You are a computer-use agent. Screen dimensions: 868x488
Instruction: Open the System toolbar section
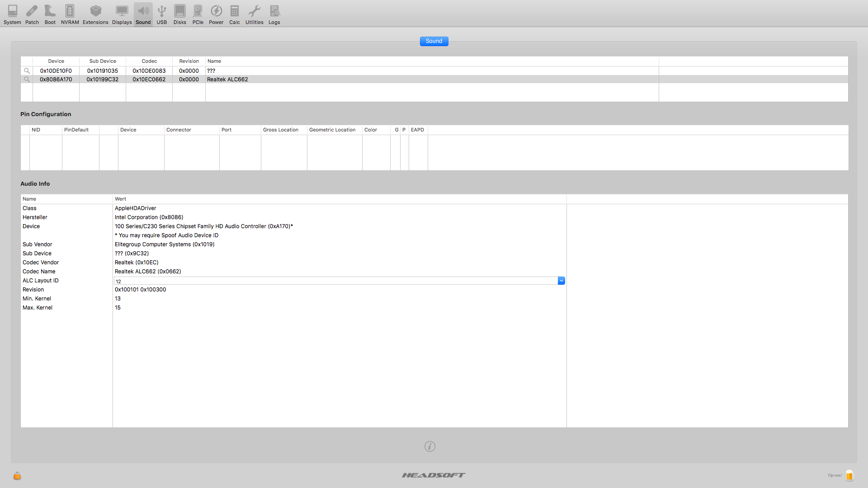coord(12,14)
